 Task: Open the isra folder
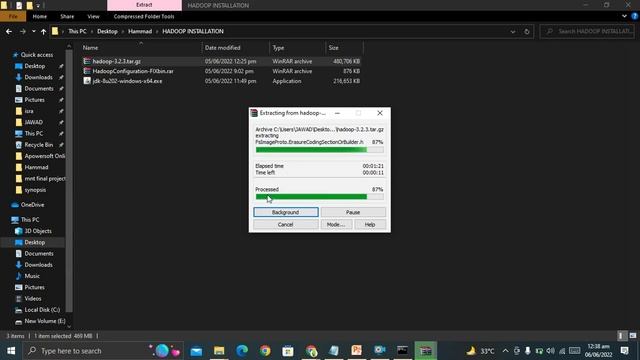pos(29,111)
